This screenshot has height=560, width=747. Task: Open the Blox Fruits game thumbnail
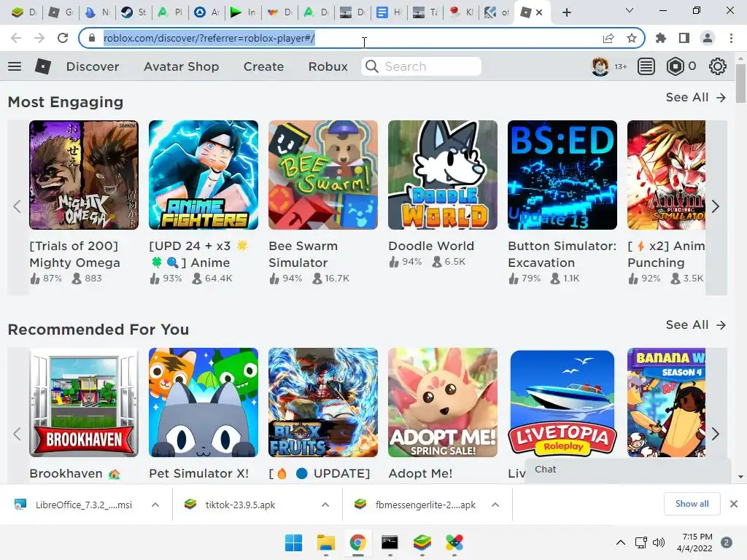323,402
